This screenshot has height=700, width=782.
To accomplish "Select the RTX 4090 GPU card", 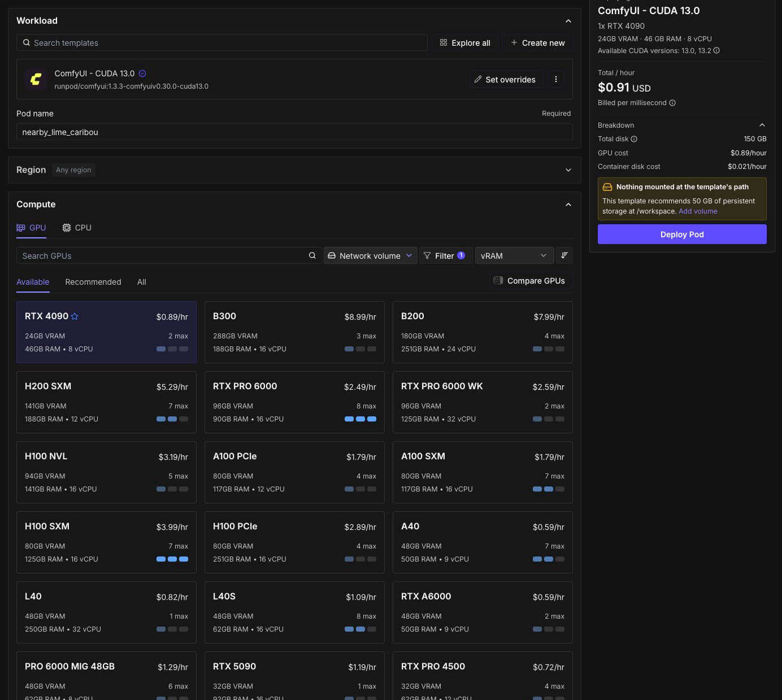I will (106, 332).
